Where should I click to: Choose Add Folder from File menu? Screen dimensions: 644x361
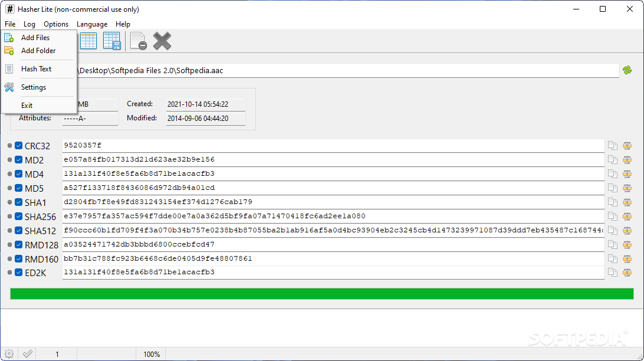pos(39,51)
